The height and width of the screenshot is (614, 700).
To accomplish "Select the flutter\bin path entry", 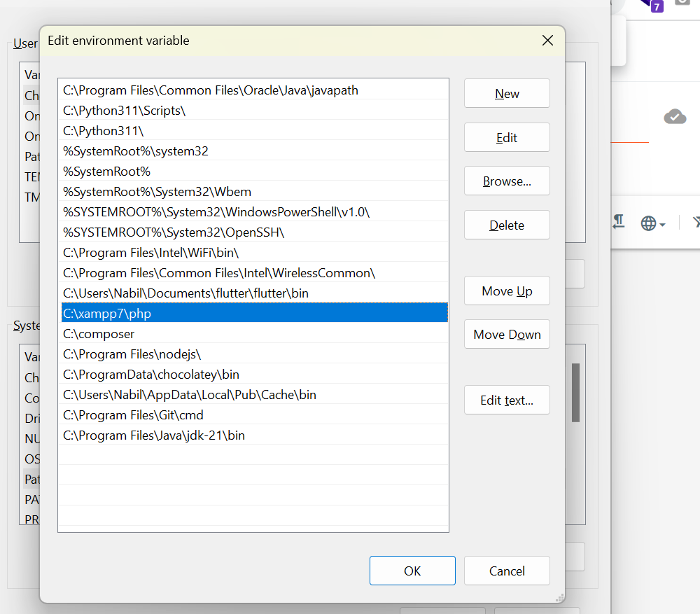I will [255, 293].
